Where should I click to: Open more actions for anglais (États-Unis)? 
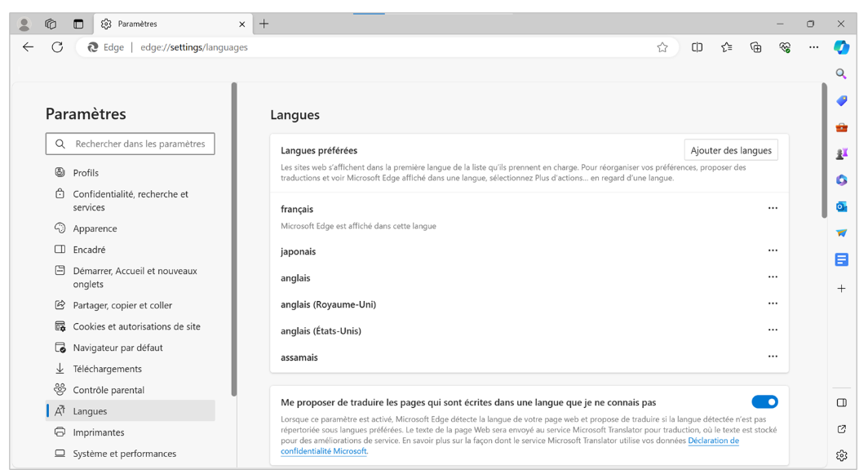point(773,330)
